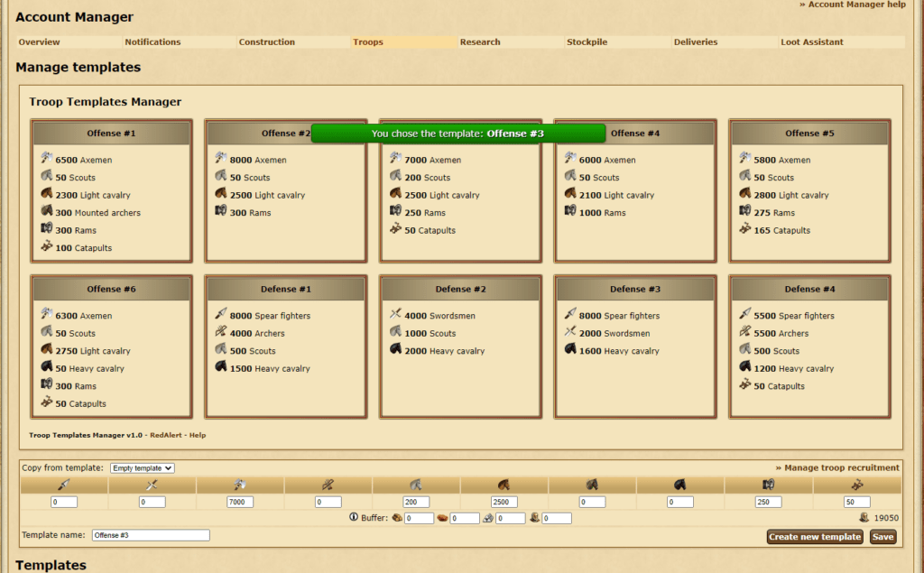This screenshot has width=924, height=573.
Task: Click the axemen quantity field showing 7000
Action: tap(240, 503)
